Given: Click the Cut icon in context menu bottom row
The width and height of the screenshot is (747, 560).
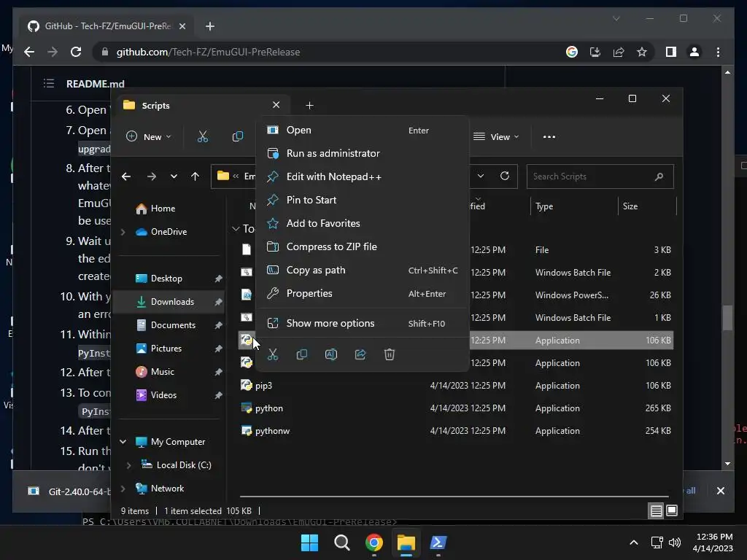Looking at the screenshot, I should [273, 354].
